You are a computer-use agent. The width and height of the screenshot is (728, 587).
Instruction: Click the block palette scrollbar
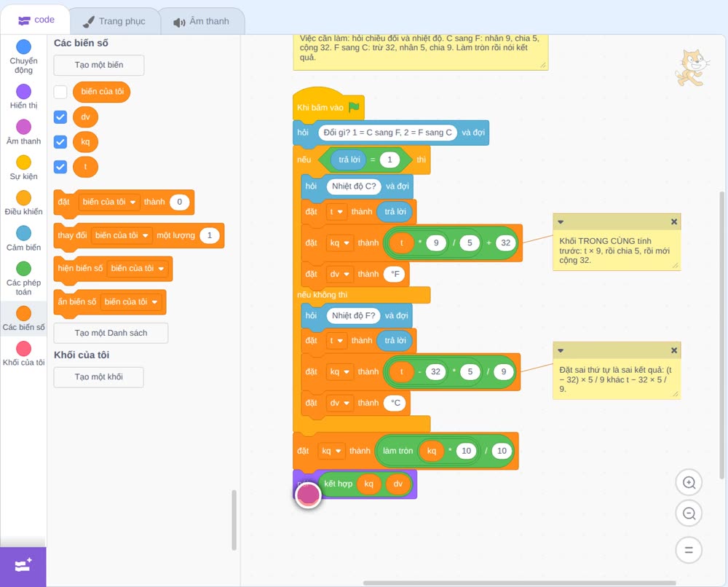point(234,520)
